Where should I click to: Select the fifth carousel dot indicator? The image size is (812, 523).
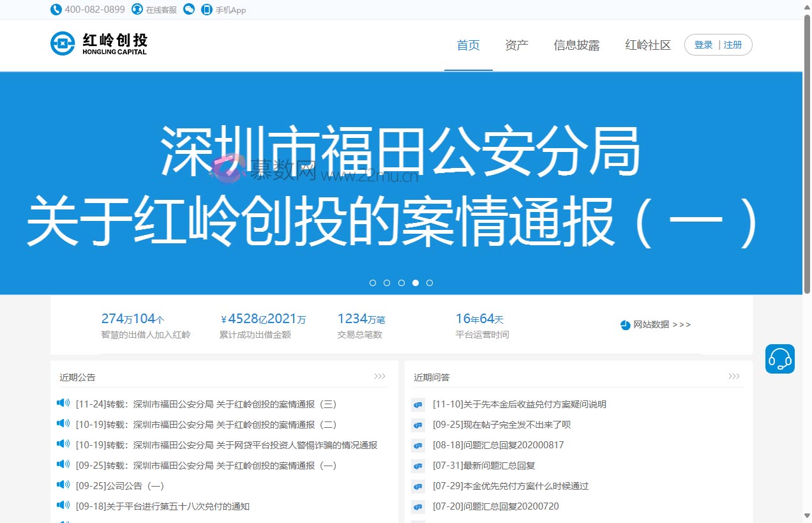430,283
